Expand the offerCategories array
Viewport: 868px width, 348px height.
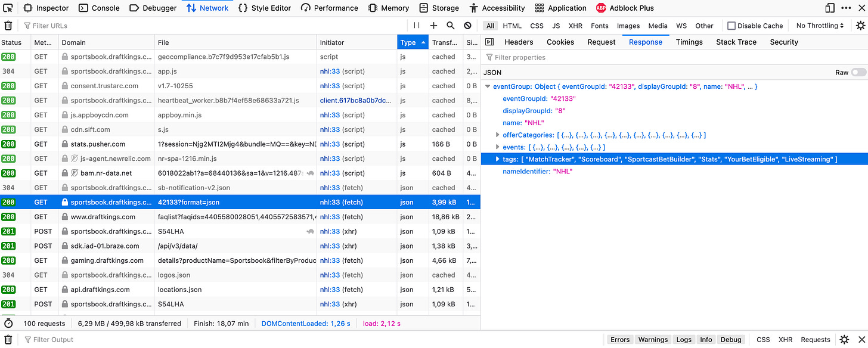[x=498, y=135]
